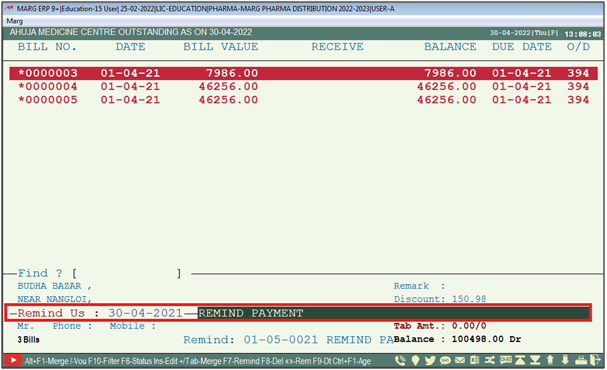The image size is (607, 370).
Task: Click the phone call icon in bottom toolbar
Action: pos(400,360)
